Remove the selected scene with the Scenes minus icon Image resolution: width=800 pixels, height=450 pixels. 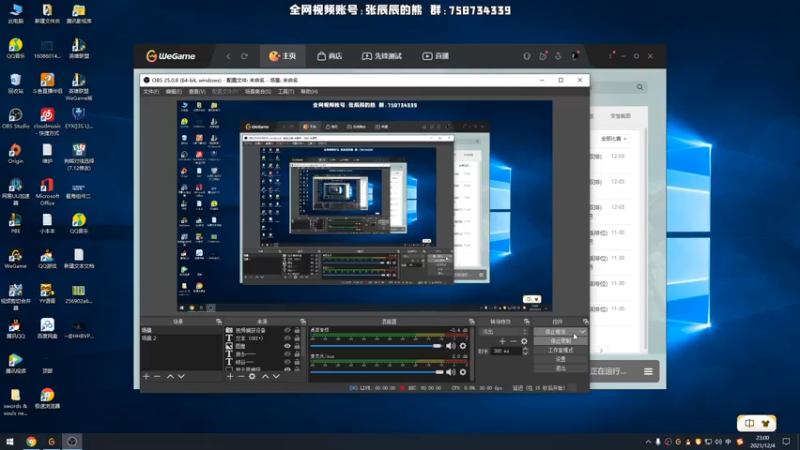click(x=157, y=376)
